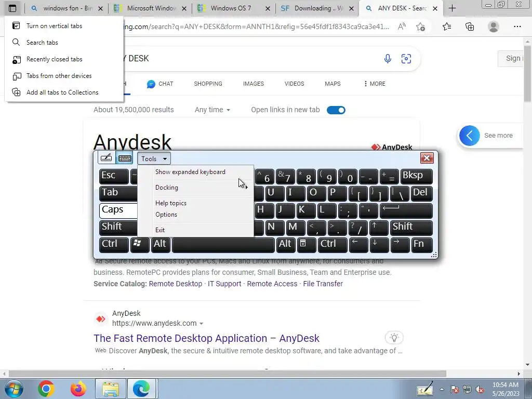Click the Bing search input field
The height and width of the screenshot is (399, 532).
[251, 58]
